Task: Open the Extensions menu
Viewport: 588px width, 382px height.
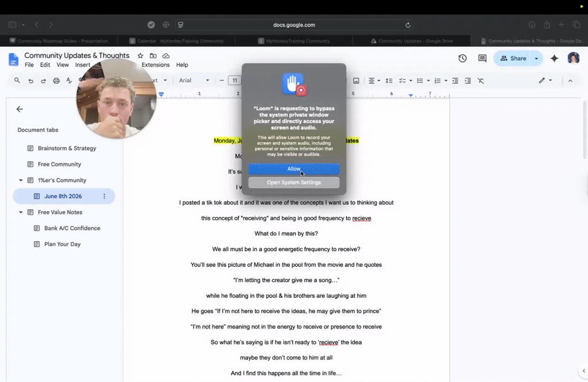Action: (156, 65)
